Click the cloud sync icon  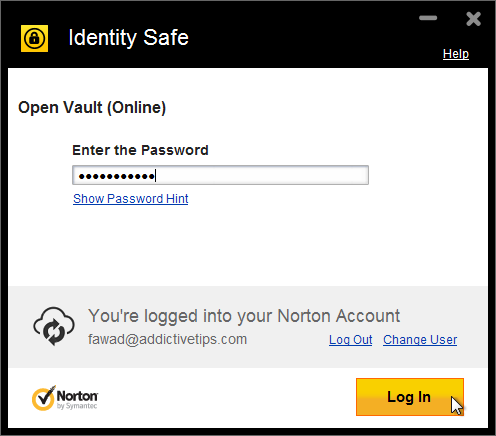(x=54, y=326)
